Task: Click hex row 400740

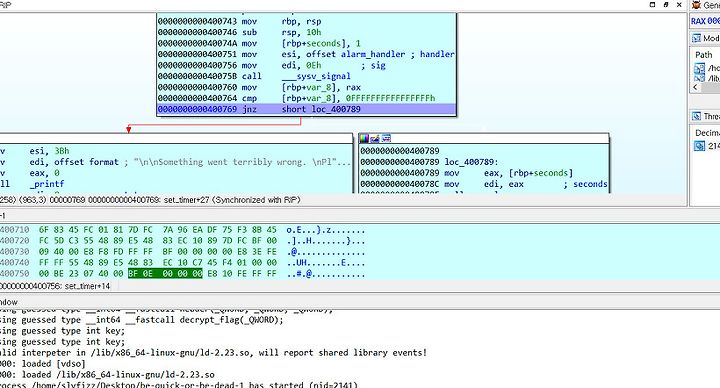Action: click(182, 263)
